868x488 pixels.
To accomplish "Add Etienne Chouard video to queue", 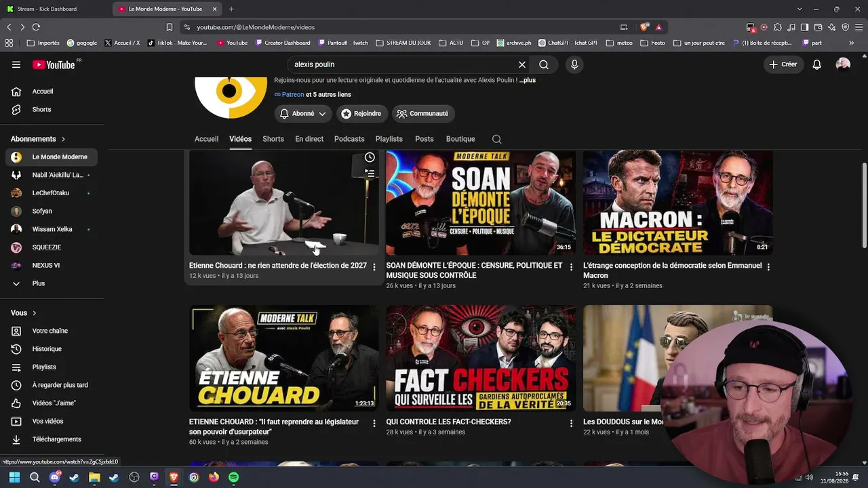I will [x=370, y=174].
